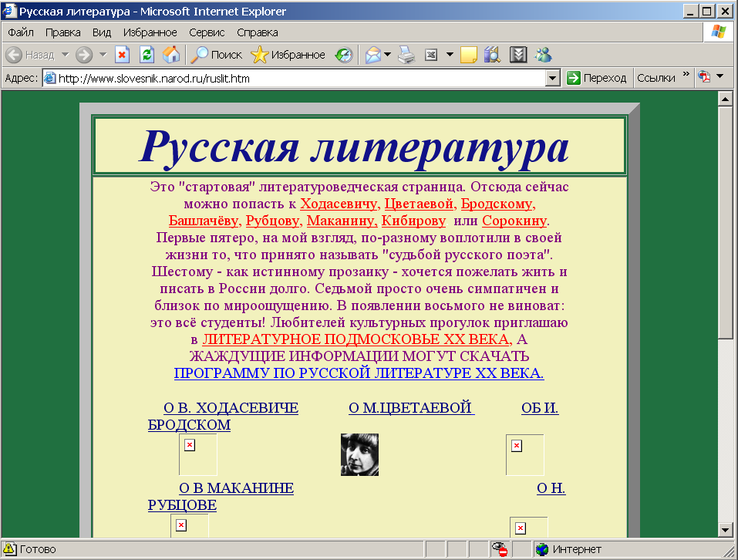738x560 pixels.
Task: Click the Forward arrow button
Action: tap(84, 55)
